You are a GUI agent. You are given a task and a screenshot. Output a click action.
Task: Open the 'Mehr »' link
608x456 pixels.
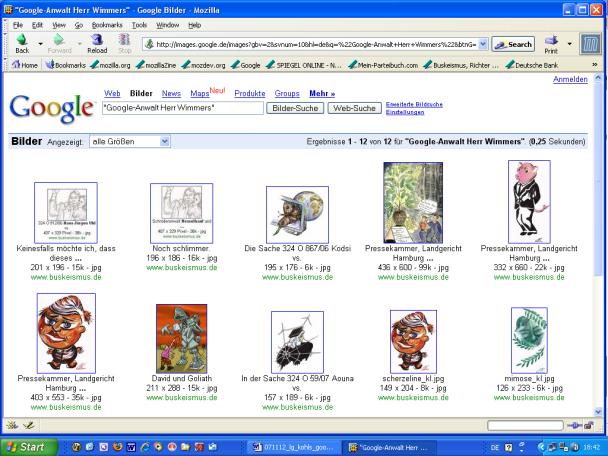[x=322, y=93]
